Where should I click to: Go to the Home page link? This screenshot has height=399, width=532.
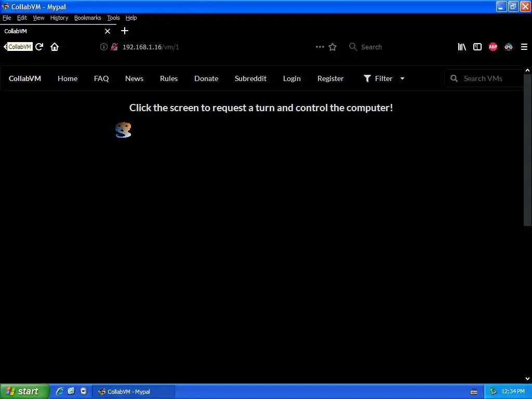click(x=68, y=78)
